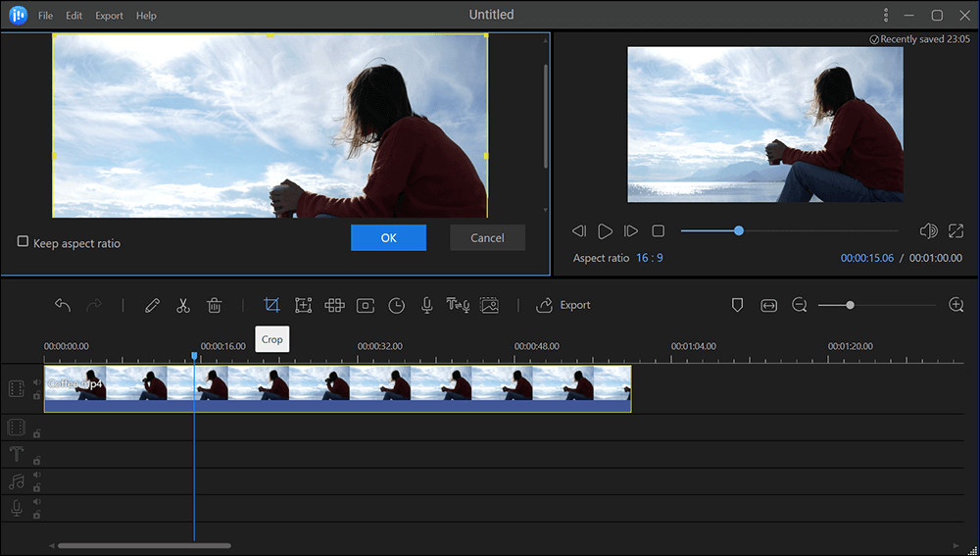Screen dimensions: 980x556
Task: Click the Set cover image toolbar icon
Action: (489, 305)
